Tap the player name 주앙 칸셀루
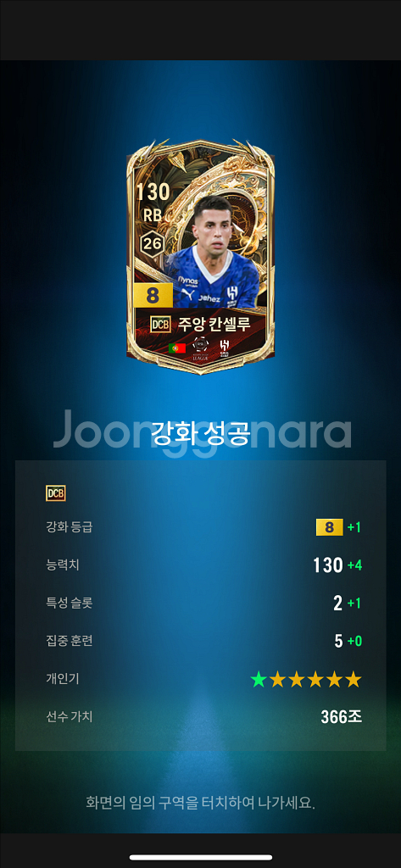 click(214, 324)
